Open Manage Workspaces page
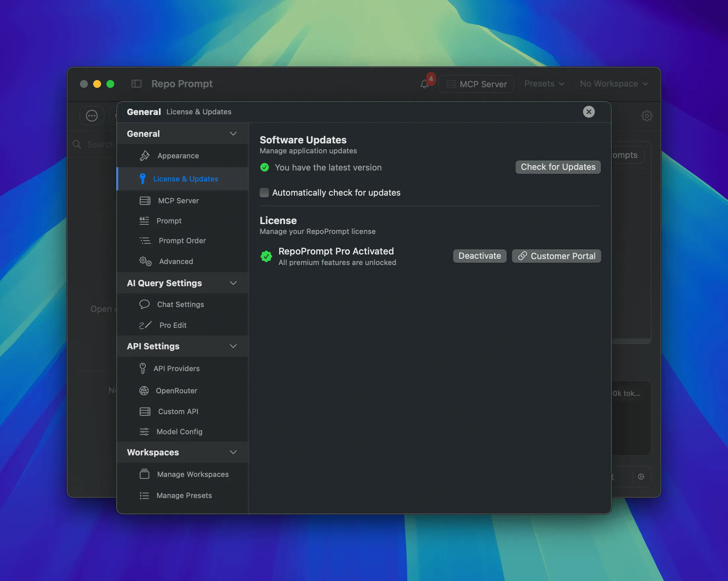728x581 pixels. [x=183, y=474]
